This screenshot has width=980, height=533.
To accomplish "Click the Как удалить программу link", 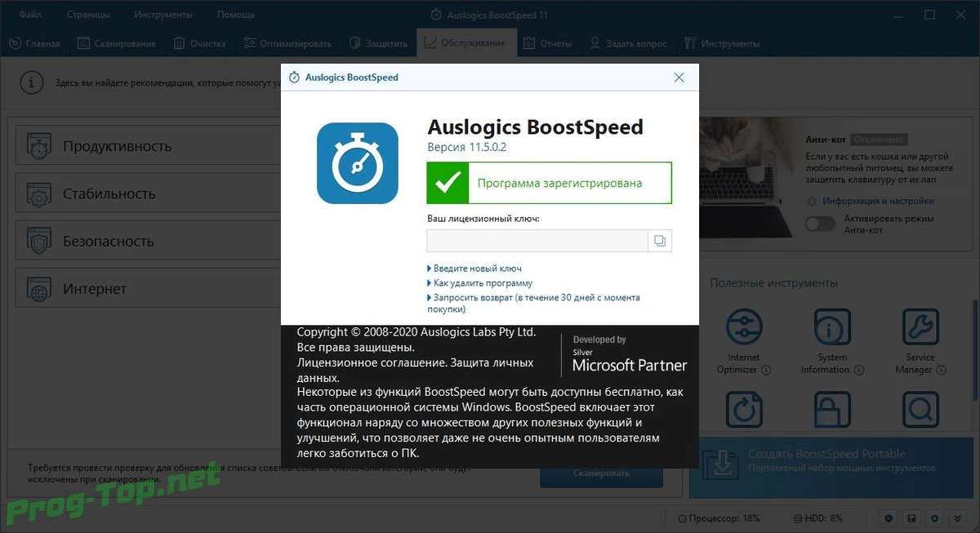I will 480,283.
